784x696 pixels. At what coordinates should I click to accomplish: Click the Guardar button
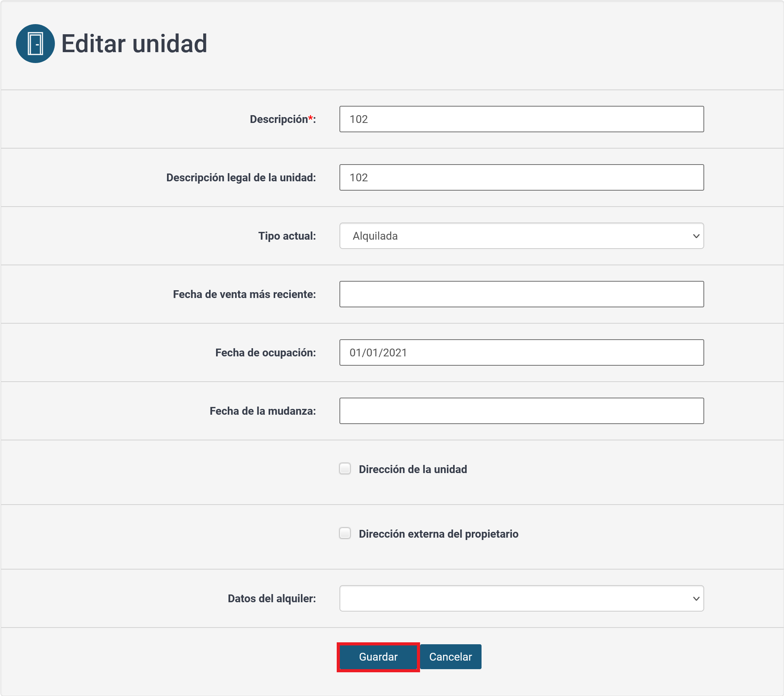coord(378,657)
